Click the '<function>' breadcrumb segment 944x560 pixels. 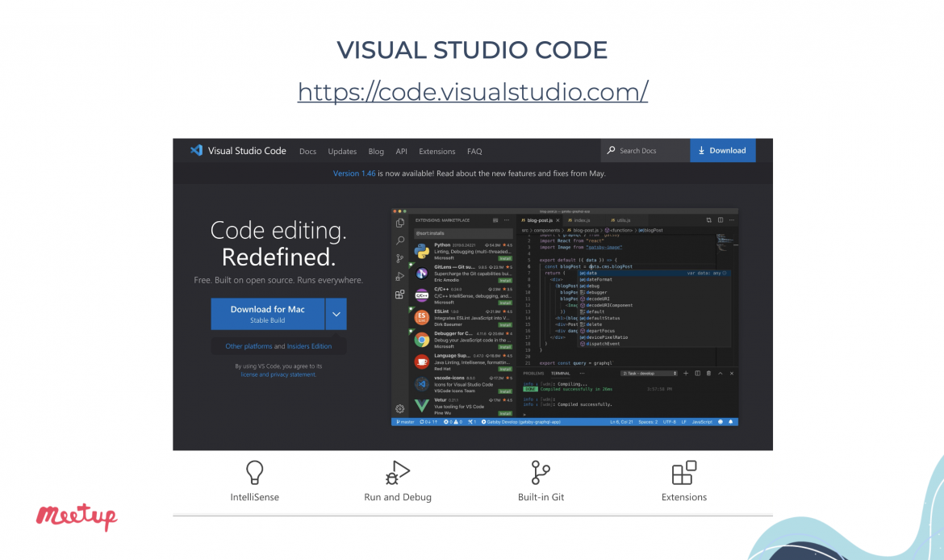(x=620, y=230)
